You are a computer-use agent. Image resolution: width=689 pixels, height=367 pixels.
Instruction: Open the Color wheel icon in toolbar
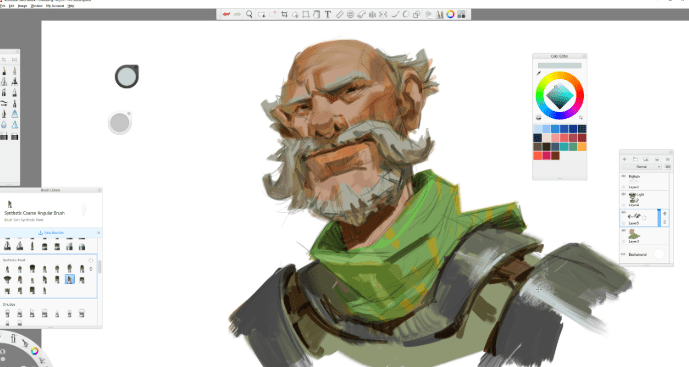click(x=450, y=15)
